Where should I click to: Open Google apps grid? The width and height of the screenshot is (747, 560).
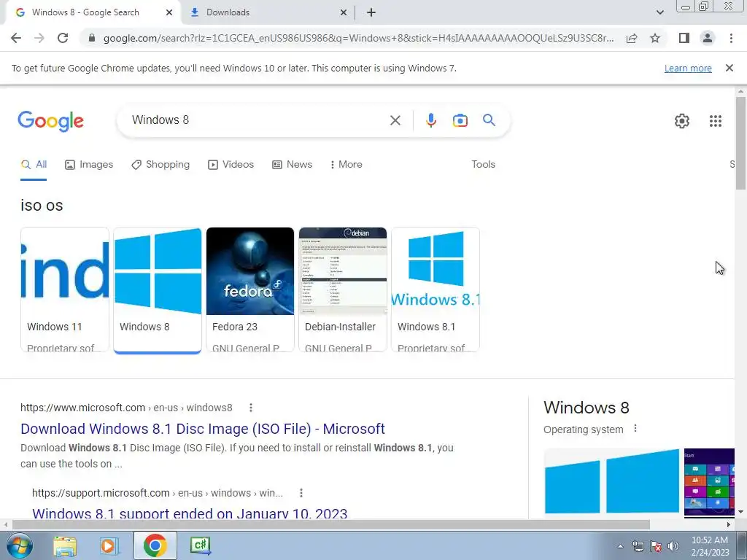(x=715, y=121)
